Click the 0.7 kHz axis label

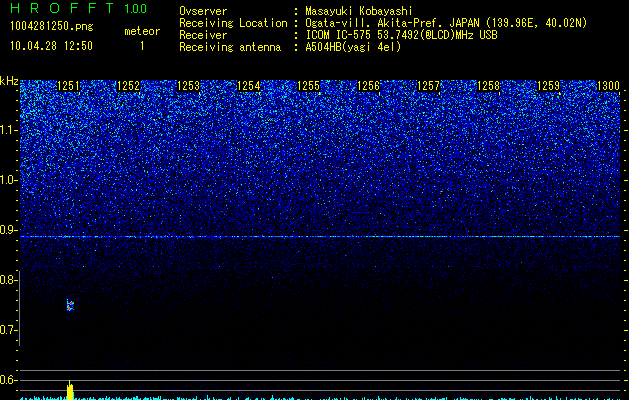(x=8, y=330)
